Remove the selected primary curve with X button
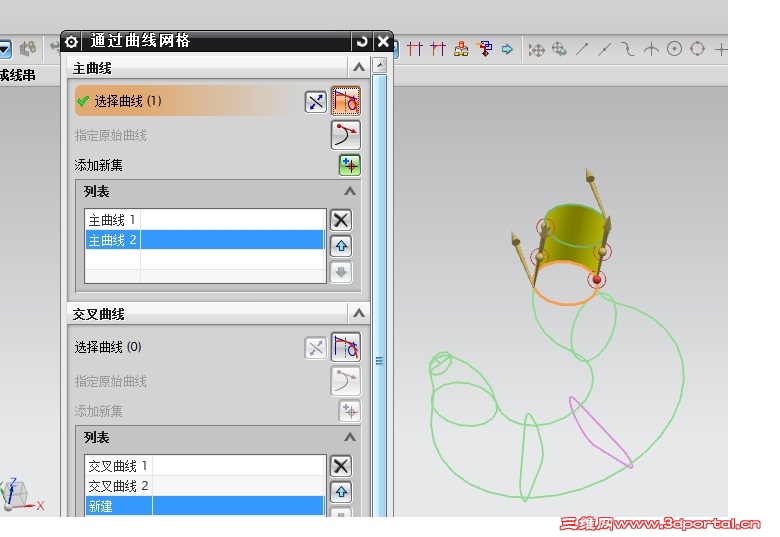Image resolution: width=780 pixels, height=537 pixels. point(341,220)
